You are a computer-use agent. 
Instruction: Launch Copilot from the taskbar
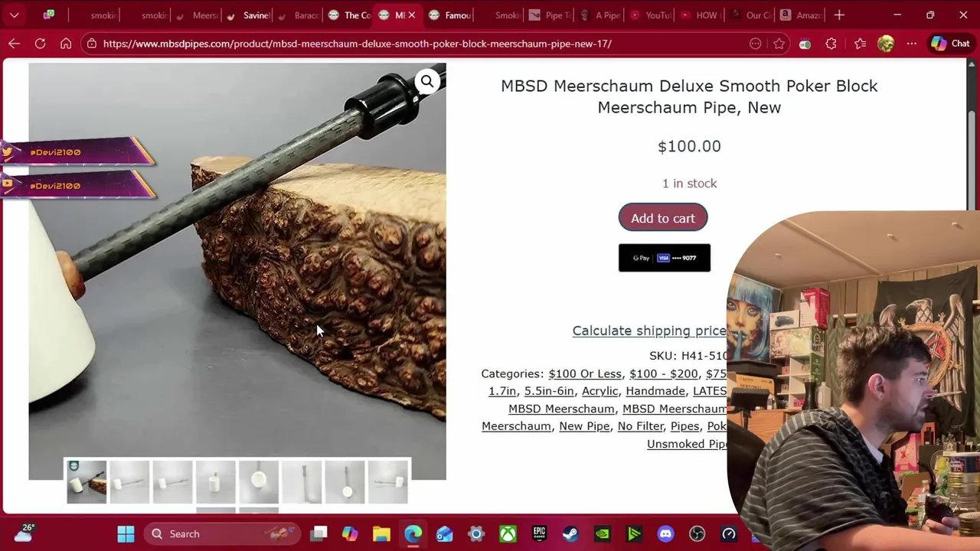pos(350,533)
